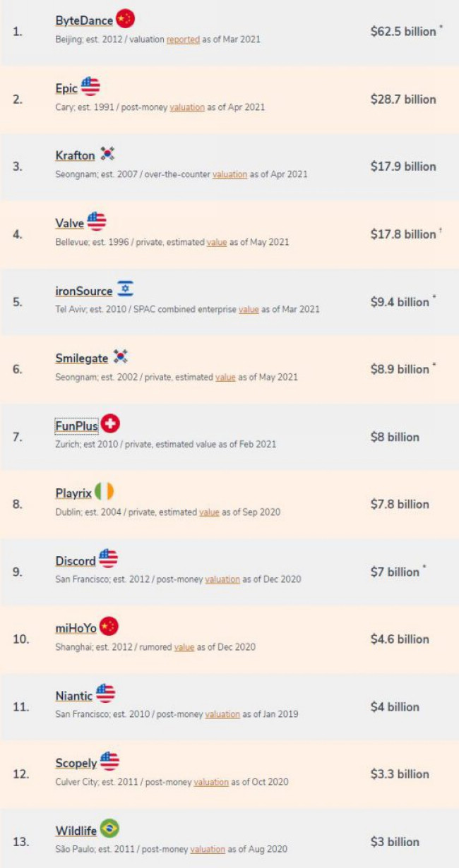Click the South Korea flag beside Smilegate
Image resolution: width=459 pixels, height=868 pixels.
[x=121, y=357]
